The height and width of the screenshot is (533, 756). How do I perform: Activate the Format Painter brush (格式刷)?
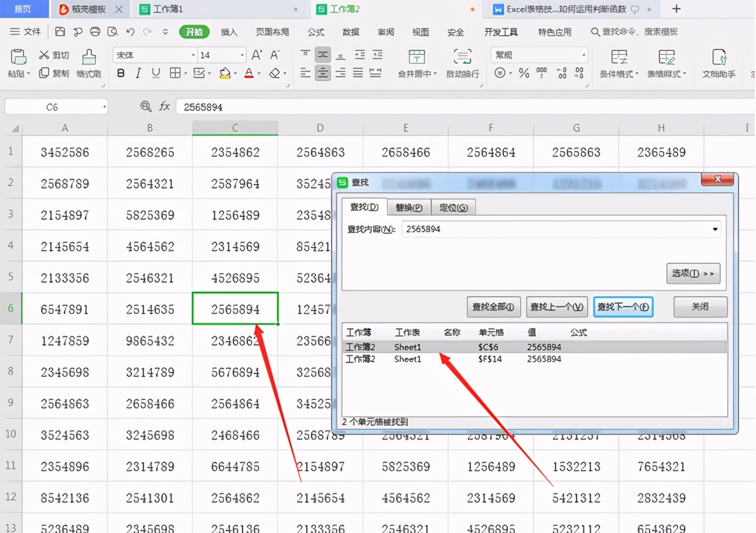click(89, 64)
